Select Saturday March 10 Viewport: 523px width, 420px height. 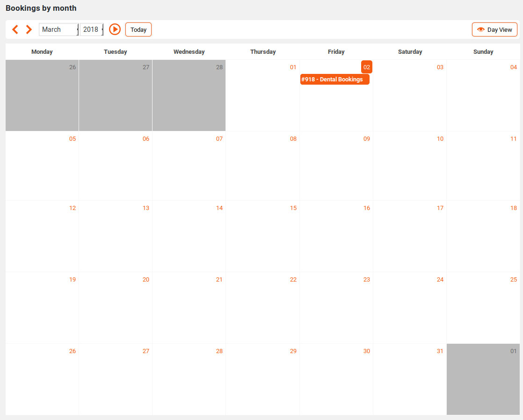[x=410, y=166]
